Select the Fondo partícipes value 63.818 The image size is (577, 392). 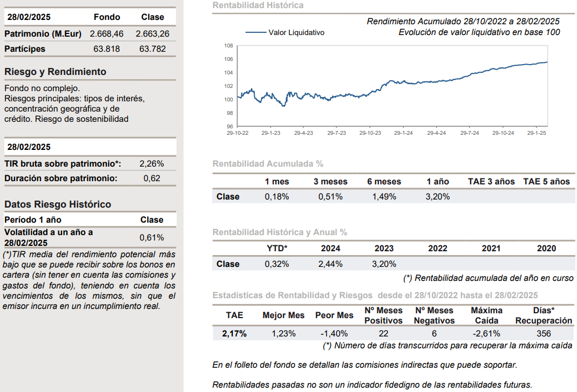[106, 49]
